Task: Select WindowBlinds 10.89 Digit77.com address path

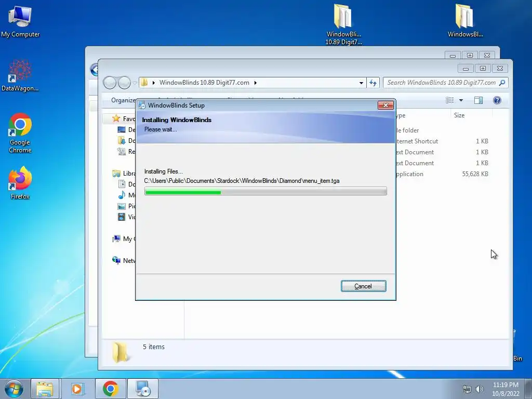Action: (204, 83)
